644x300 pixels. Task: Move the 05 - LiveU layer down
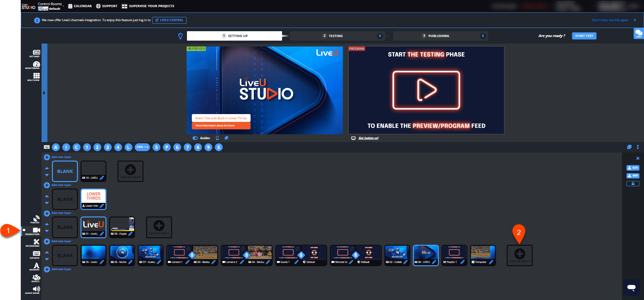pos(47,259)
